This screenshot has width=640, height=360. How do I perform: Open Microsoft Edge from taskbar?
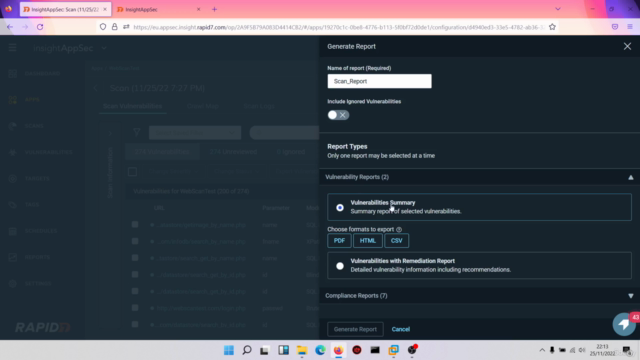pyautogui.click(x=320, y=350)
